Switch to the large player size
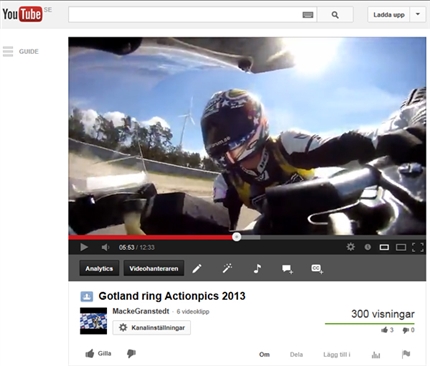The image size is (430, 366). pos(401,247)
